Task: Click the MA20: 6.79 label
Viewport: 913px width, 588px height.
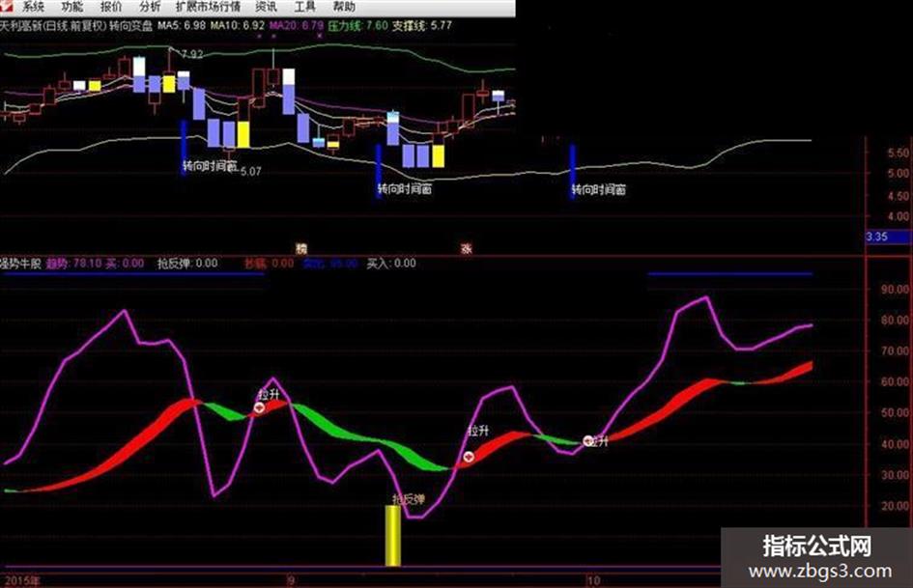Action: pyautogui.click(x=297, y=26)
